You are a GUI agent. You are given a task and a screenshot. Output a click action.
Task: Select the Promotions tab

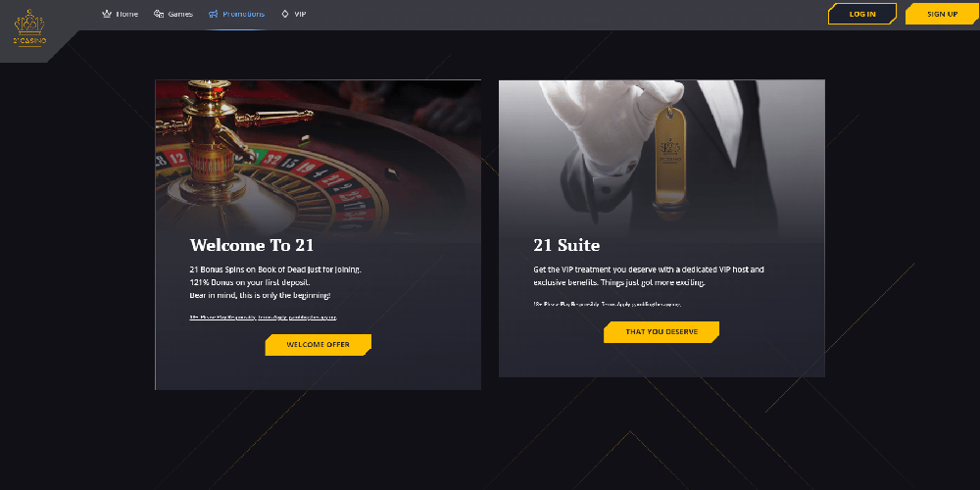pyautogui.click(x=244, y=14)
